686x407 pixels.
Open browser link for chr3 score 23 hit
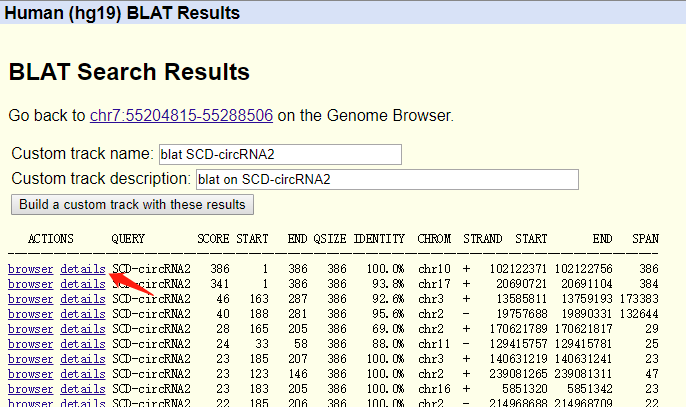point(30,359)
